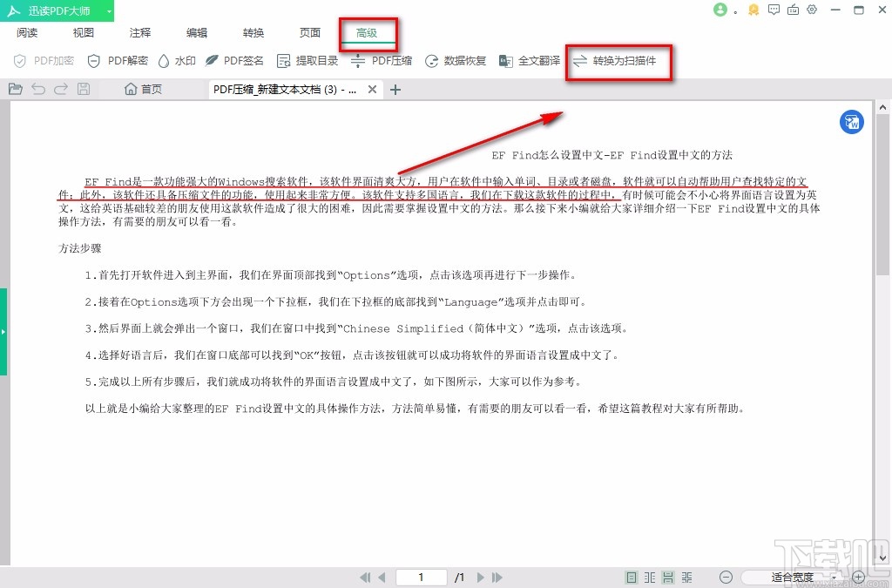Expand the collapsed left side panel
Viewport: 892px width, 588px height.
click(4, 331)
